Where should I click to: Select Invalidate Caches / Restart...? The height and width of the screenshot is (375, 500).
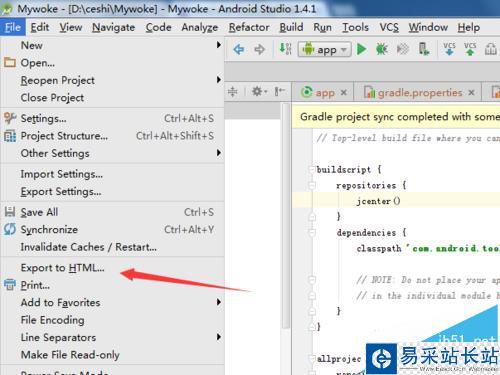112,247
